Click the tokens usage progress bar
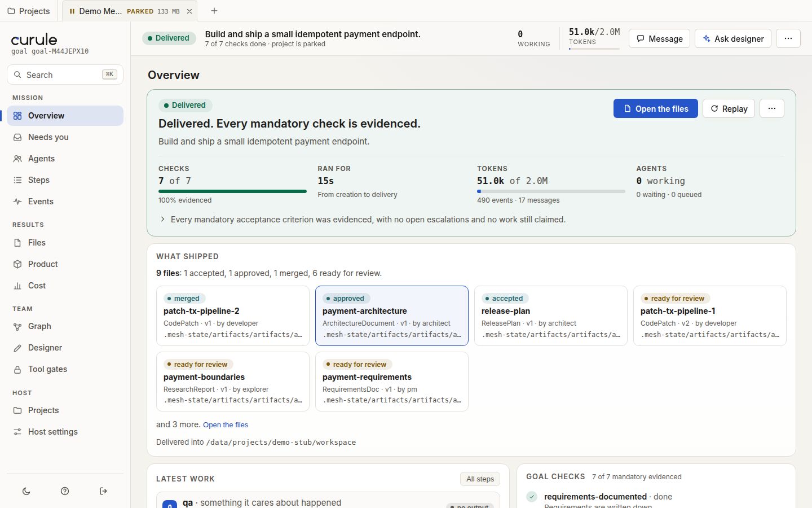 pos(551,191)
